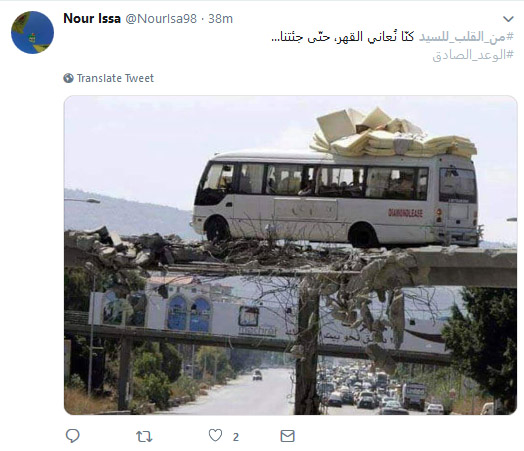Click the reply speech bubble icon
Image resolution: width=524 pixels, height=451 pixels.
point(73,436)
